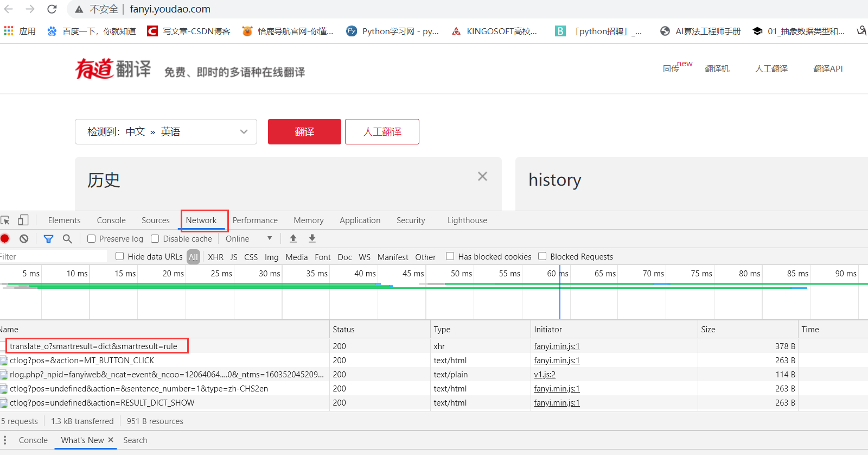
Task: Filter requests by Media
Action: [296, 257]
